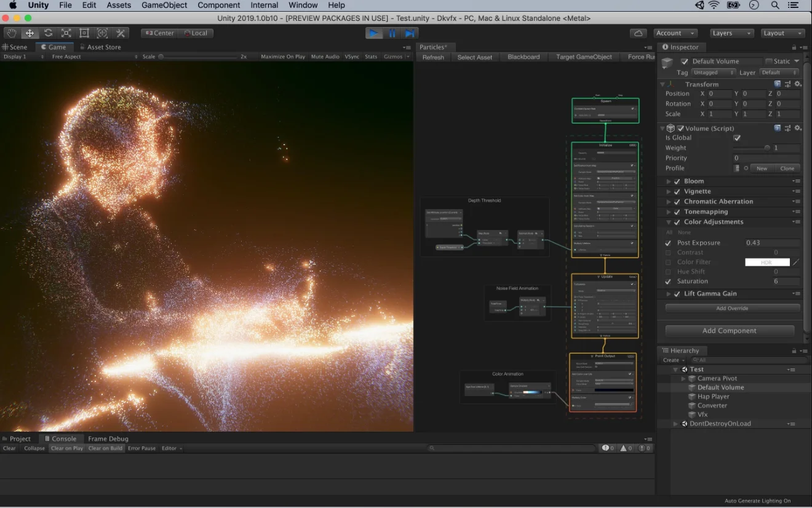Viewport: 812px width, 508px height.
Task: Open the Tag dropdown
Action: [714, 73]
